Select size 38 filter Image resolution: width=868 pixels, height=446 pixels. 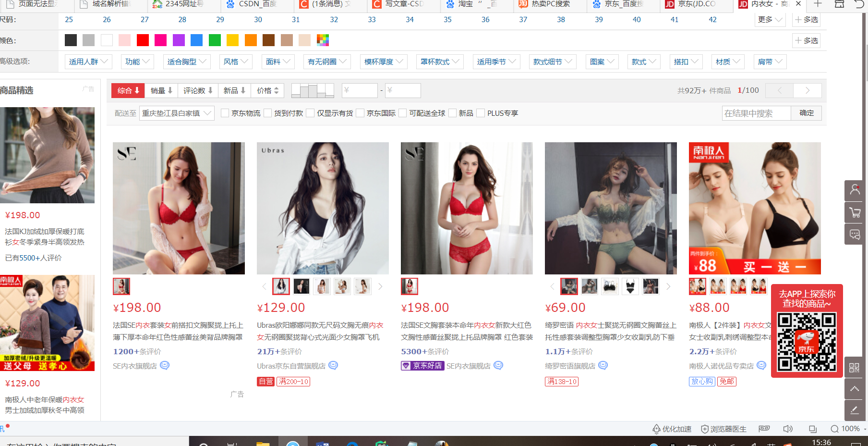point(561,20)
